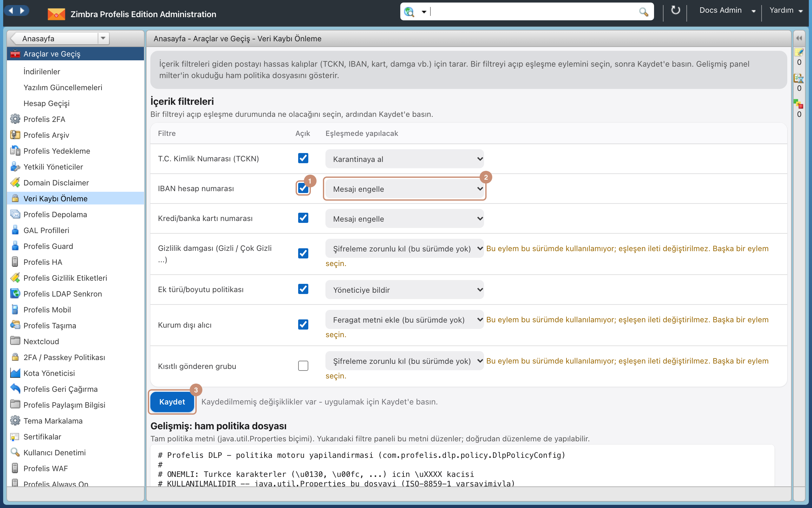Screen dimensions: 812x508
Task: Uncheck the TCKN filter checkbox
Action: pos(303,158)
